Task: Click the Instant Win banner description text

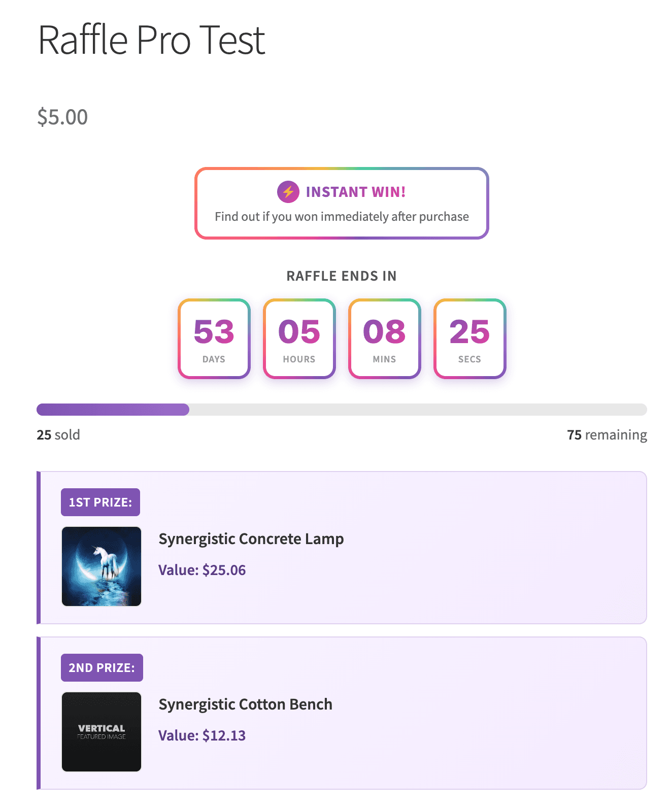Action: pyautogui.click(x=342, y=217)
